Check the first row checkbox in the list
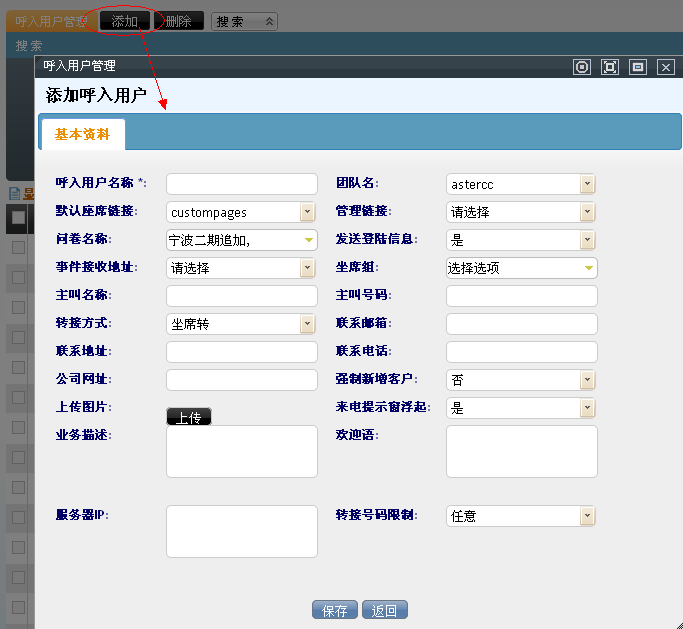683x629 pixels. click(x=18, y=247)
